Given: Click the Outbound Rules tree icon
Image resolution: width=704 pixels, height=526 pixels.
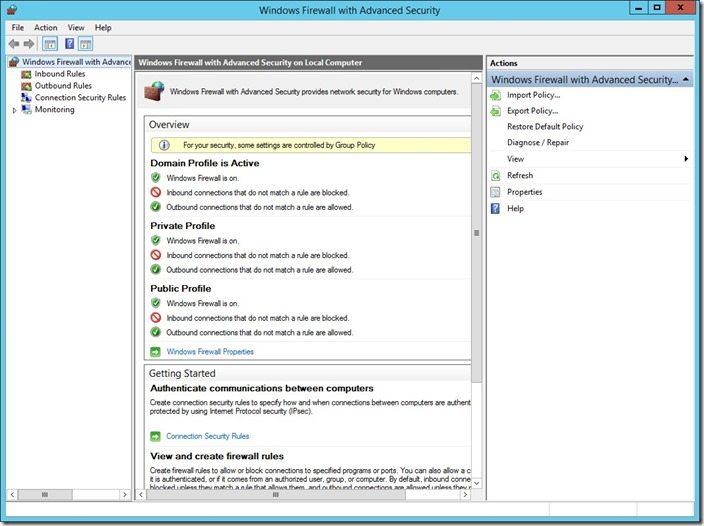Looking at the screenshot, I should pyautogui.click(x=26, y=86).
